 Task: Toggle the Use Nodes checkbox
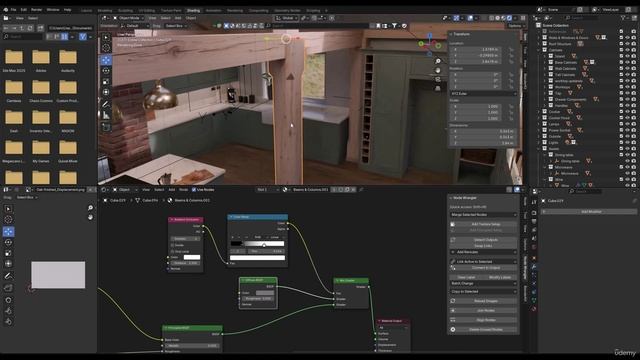coord(194,190)
